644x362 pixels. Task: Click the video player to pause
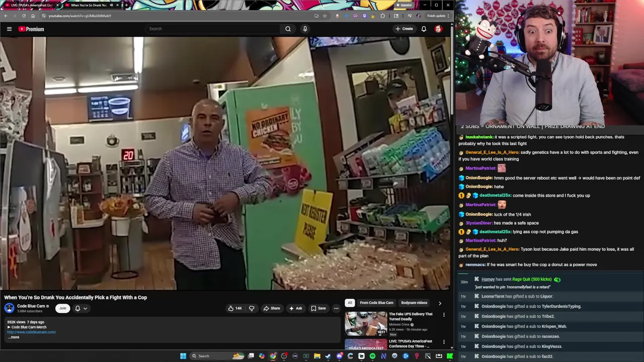(x=225, y=163)
